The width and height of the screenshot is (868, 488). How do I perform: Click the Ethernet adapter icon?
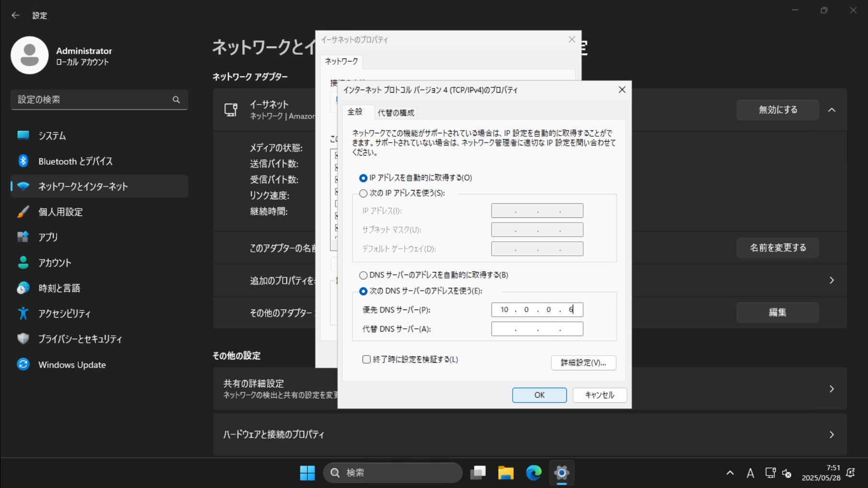click(231, 110)
